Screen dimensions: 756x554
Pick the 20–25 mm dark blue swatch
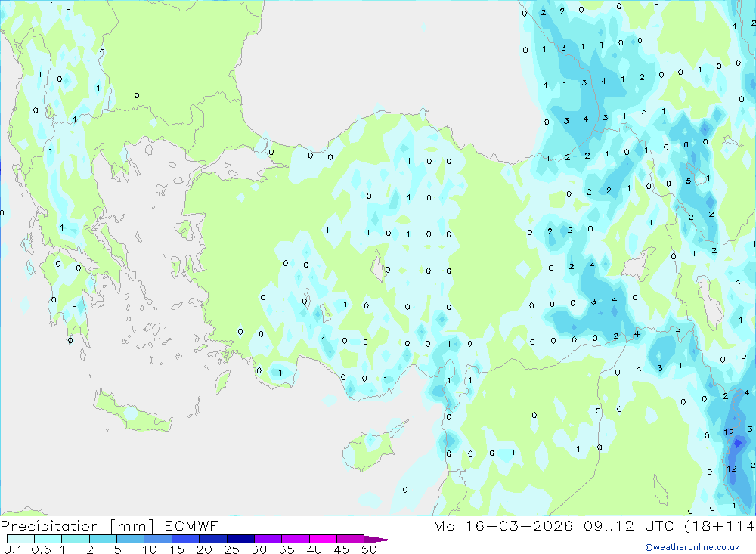213,539
